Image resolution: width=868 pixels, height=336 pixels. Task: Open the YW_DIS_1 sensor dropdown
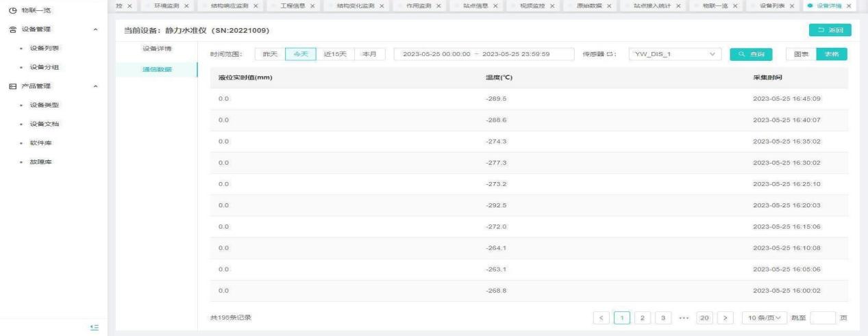coord(674,54)
